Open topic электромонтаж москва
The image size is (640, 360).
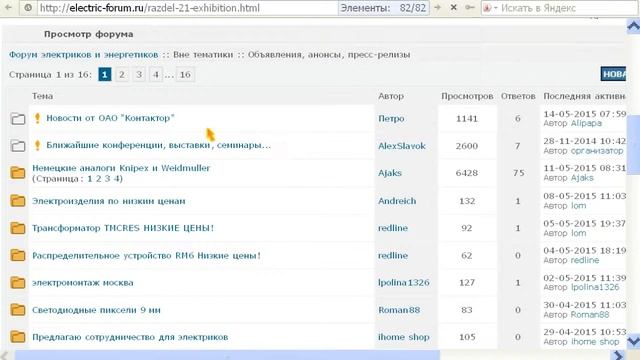click(82, 282)
